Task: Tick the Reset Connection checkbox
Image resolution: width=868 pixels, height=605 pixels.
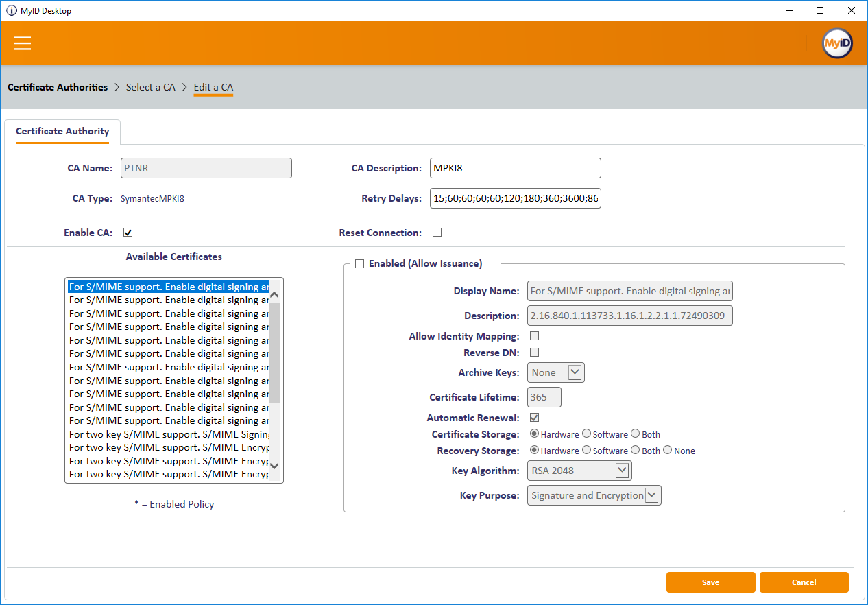Action: click(437, 233)
